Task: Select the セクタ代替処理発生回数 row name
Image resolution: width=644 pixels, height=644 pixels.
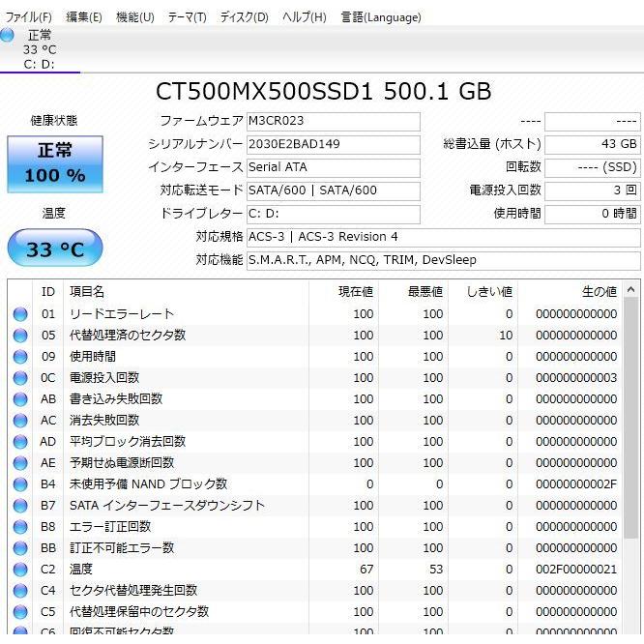Action: click(133, 591)
